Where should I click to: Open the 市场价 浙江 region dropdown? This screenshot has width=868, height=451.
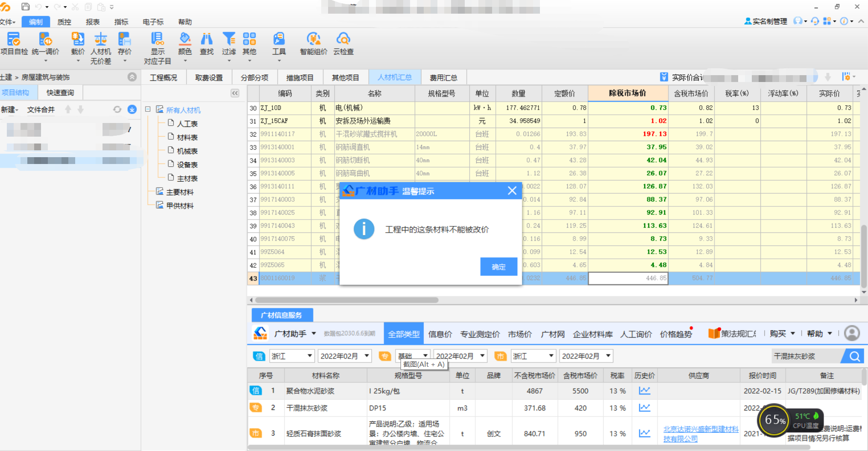click(533, 356)
